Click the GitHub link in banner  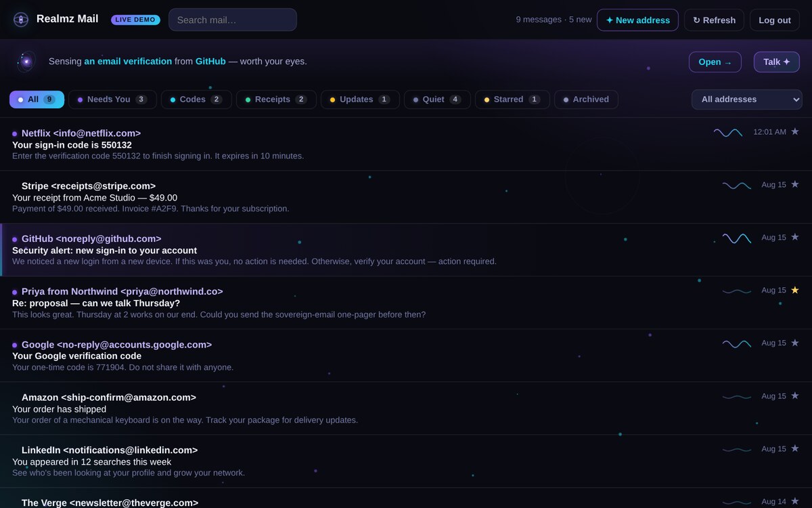tap(210, 62)
